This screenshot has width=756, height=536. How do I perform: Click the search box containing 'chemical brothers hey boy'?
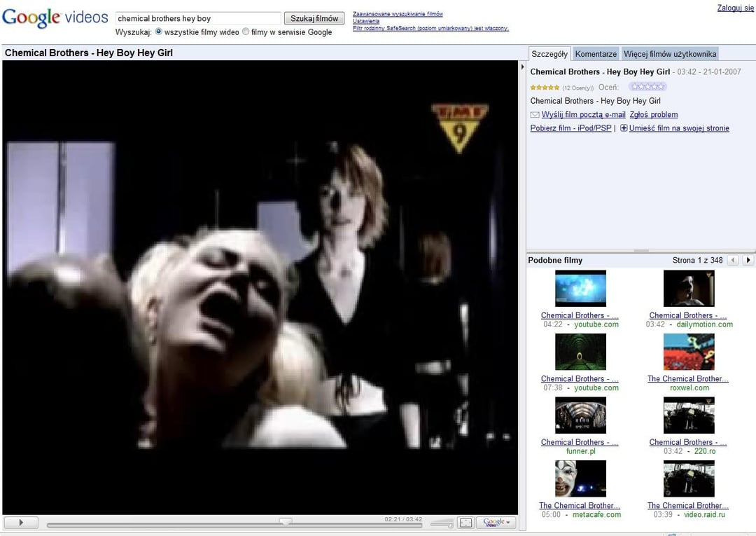198,18
